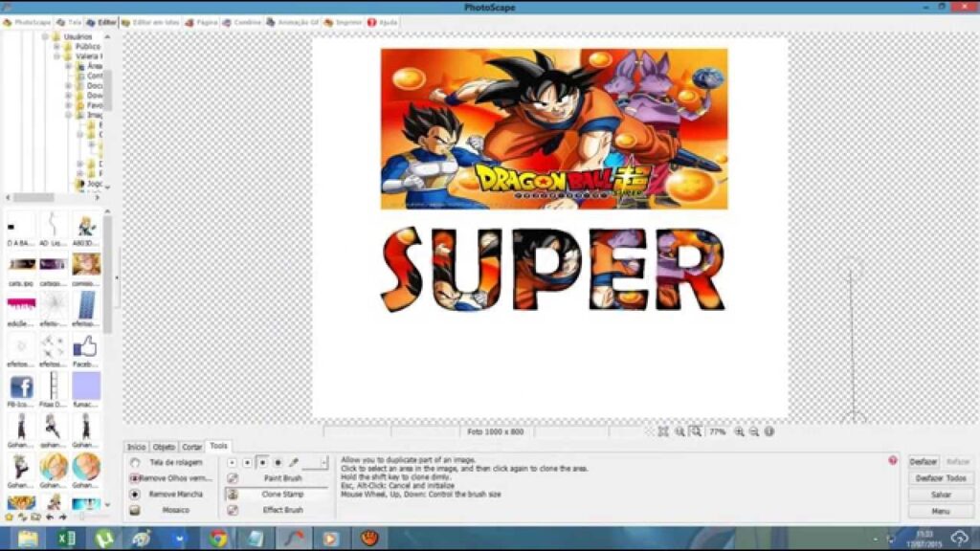Switch to the Cortar tab
980x551 pixels.
coord(191,447)
